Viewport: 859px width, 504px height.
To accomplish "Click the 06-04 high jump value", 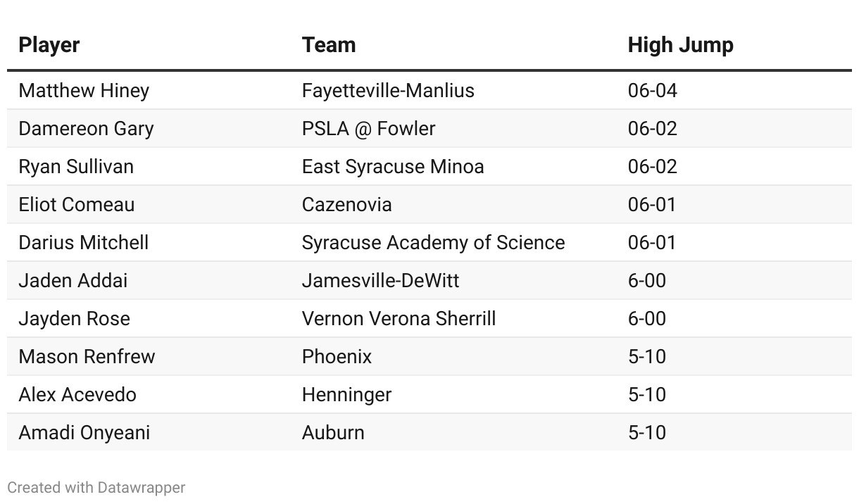I will click(x=652, y=91).
